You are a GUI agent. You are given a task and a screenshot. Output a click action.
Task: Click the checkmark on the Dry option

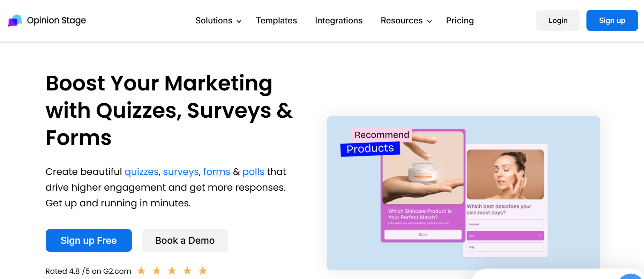(x=539, y=236)
